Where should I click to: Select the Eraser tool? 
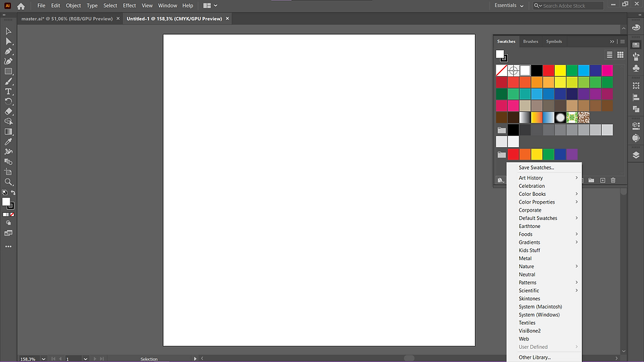[x=8, y=112]
